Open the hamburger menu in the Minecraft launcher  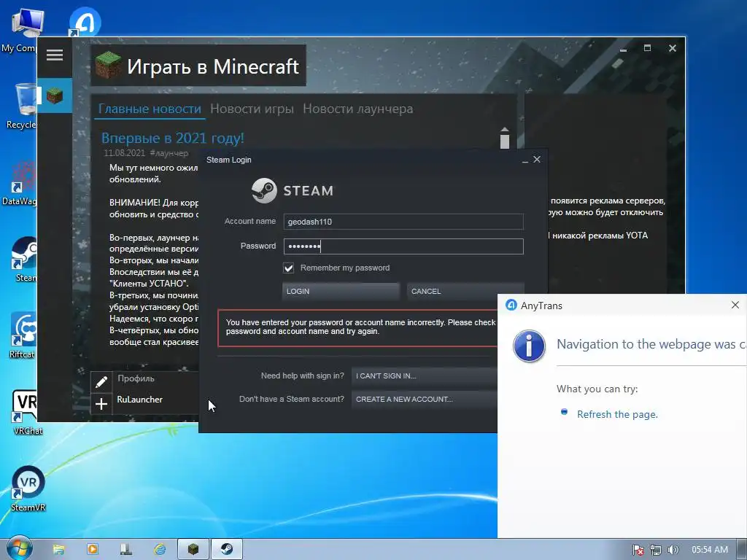[x=55, y=55]
